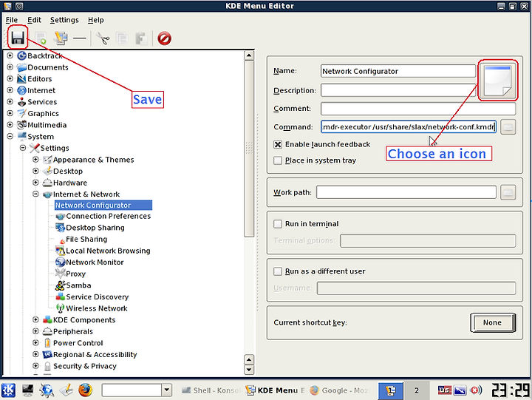Expand the Internet tree node
Screen dimensions: 532x400
pos(10,90)
